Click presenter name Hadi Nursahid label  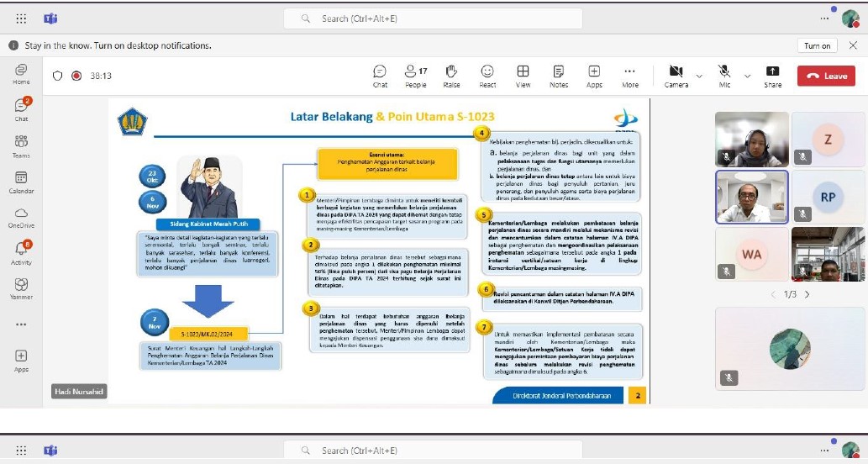79,392
